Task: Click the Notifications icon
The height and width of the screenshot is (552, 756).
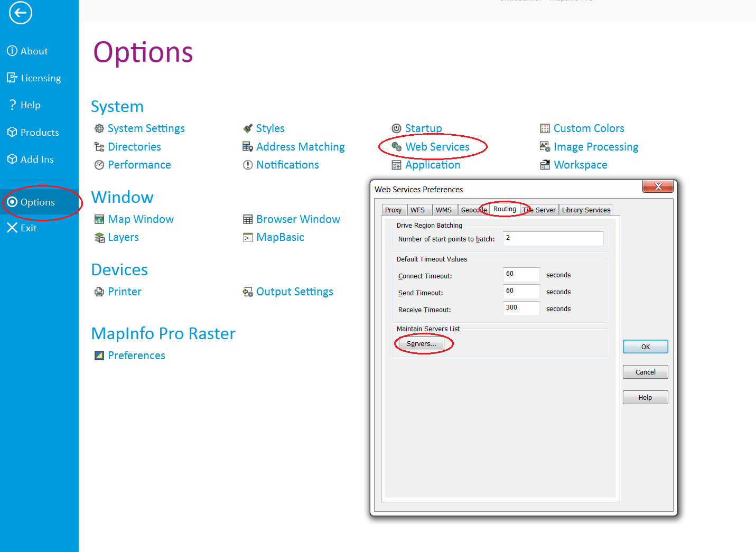Action: pyautogui.click(x=248, y=165)
